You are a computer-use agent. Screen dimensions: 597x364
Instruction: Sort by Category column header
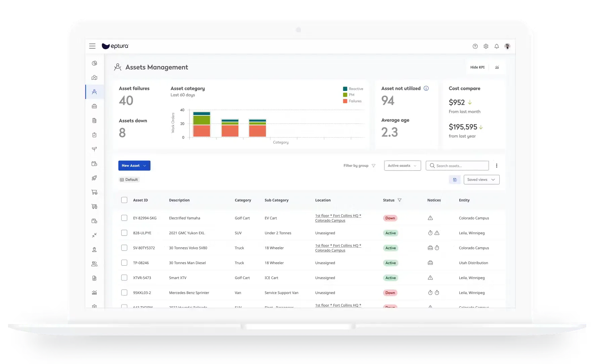pyautogui.click(x=243, y=200)
